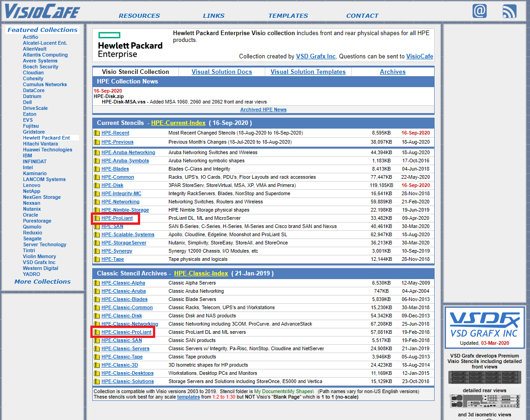Select Cohesity in Featured Collections
The width and height of the screenshot is (530, 420).
pos(33,79)
